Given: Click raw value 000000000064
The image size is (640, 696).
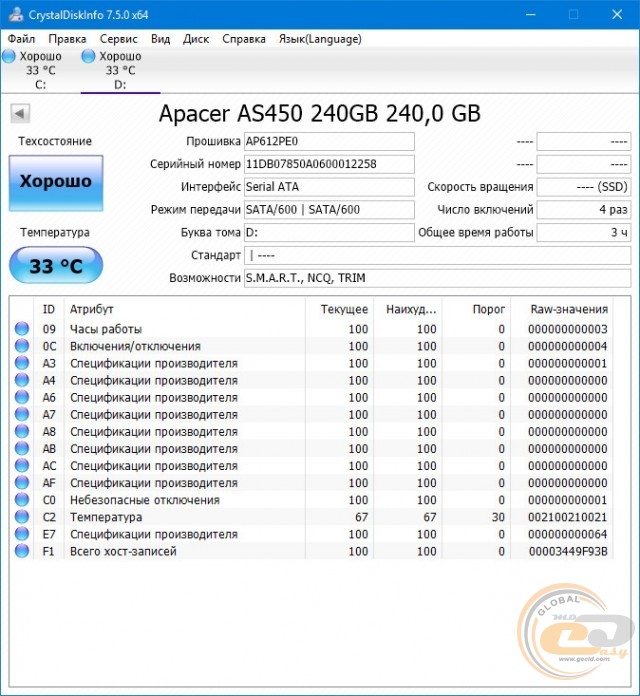Looking at the screenshot, I should point(568,534).
